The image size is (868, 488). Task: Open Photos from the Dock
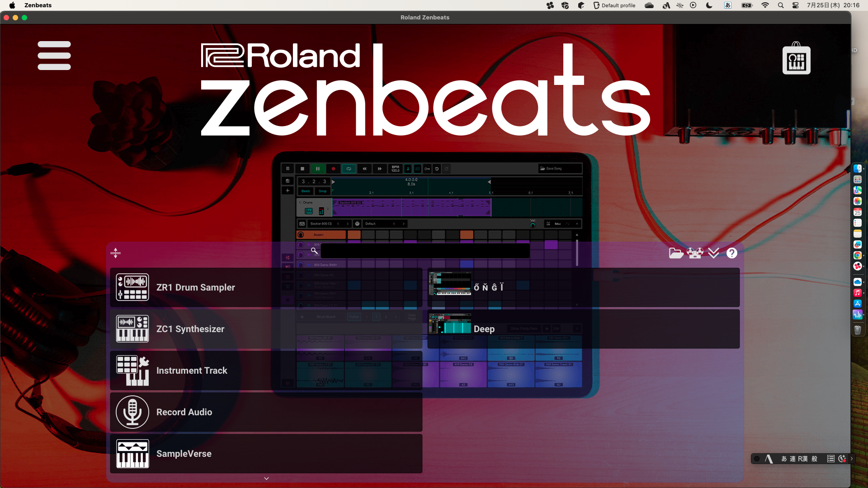(x=857, y=201)
